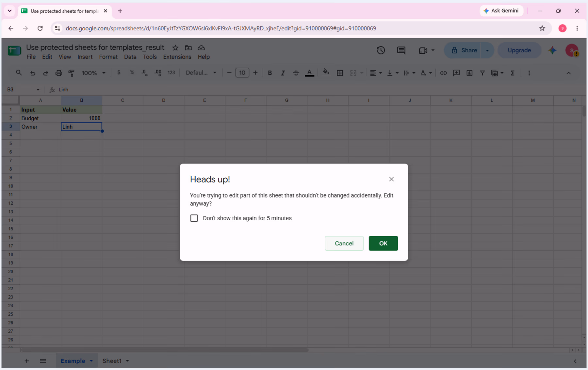The image size is (588, 370).
Task: Confirm editing with the OK button
Action: pyautogui.click(x=383, y=243)
